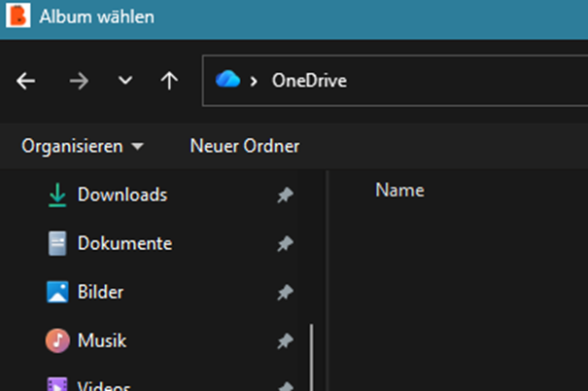The image size is (588, 391).
Task: Click the Back arrow navigation button
Action: pyautogui.click(x=26, y=81)
